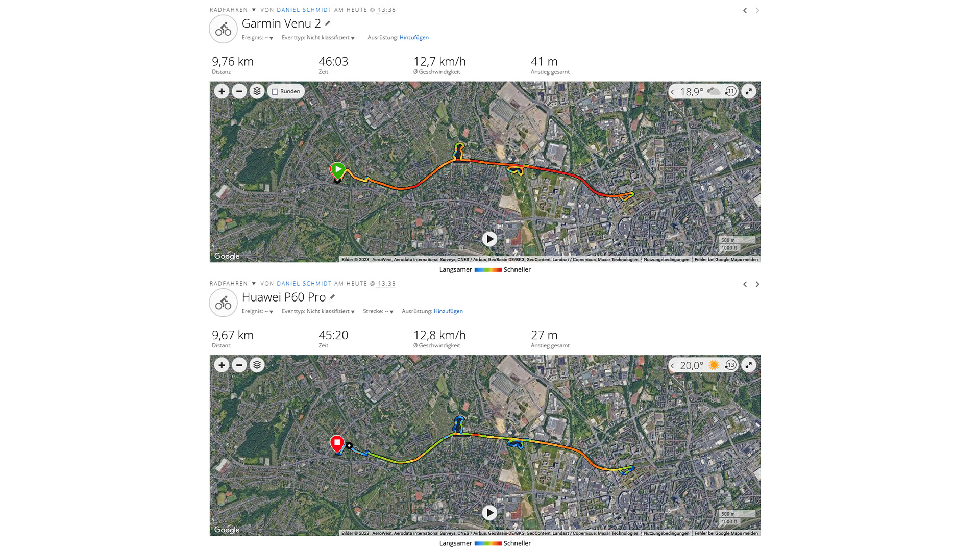Open map layers on the Huawei map
This screenshot has height=551, width=980.
257,365
